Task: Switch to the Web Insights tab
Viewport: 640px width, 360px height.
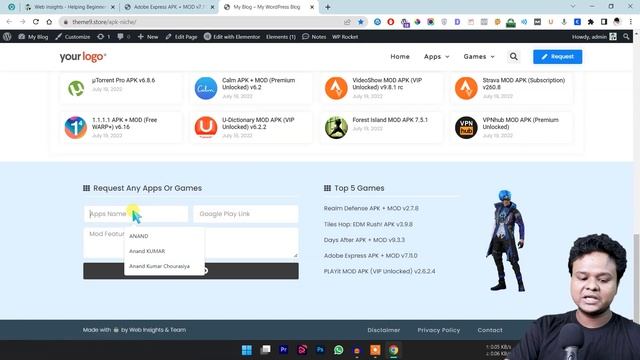Action: (x=70, y=7)
